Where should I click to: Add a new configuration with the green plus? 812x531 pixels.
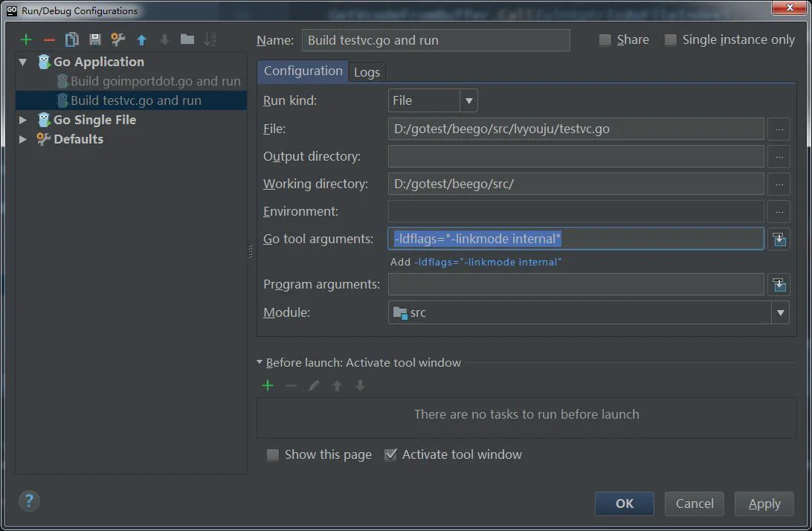point(26,40)
